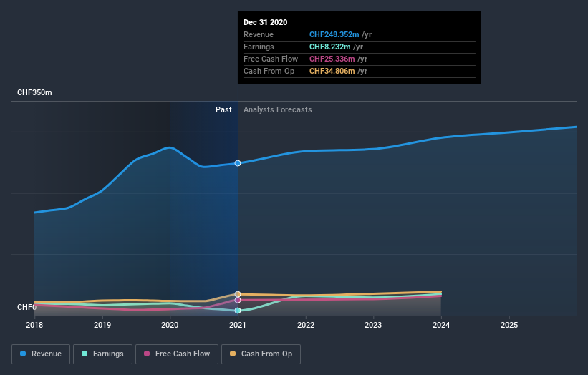Viewport: 588px width, 375px height.
Task: Click the Cash From Op label in tooltip
Action: tap(269, 71)
